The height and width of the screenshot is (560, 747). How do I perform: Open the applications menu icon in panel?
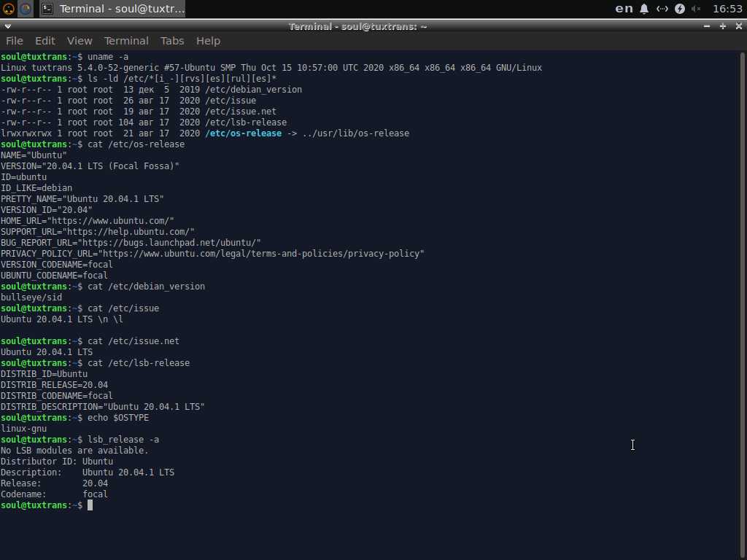click(x=9, y=9)
